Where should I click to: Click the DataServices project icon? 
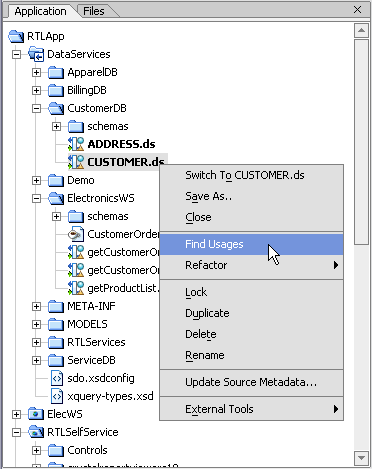click(36, 54)
